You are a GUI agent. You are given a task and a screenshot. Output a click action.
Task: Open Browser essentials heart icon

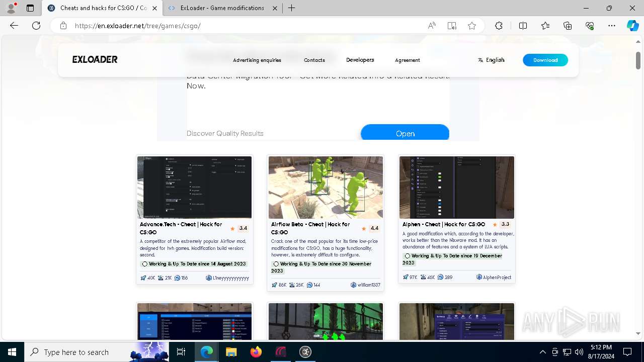point(590,26)
